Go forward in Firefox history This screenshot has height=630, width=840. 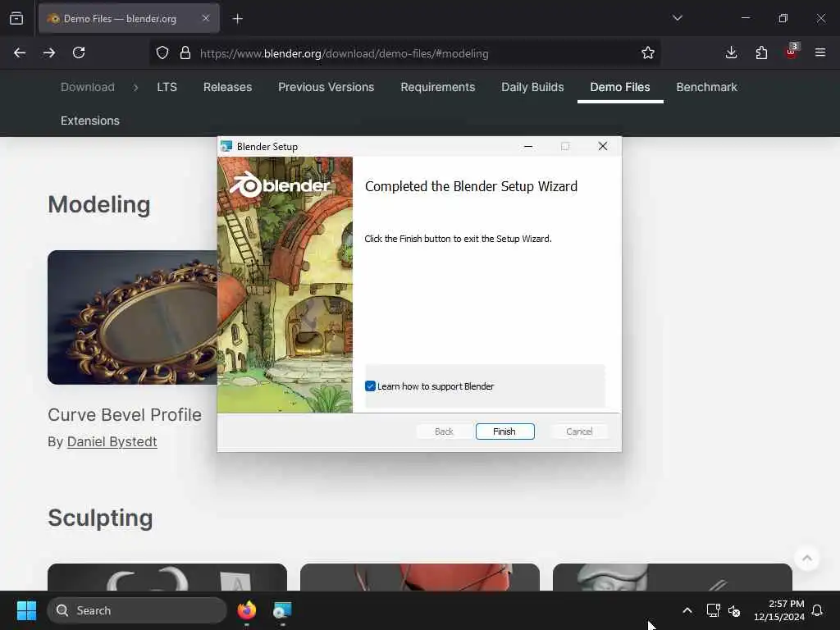click(x=48, y=52)
